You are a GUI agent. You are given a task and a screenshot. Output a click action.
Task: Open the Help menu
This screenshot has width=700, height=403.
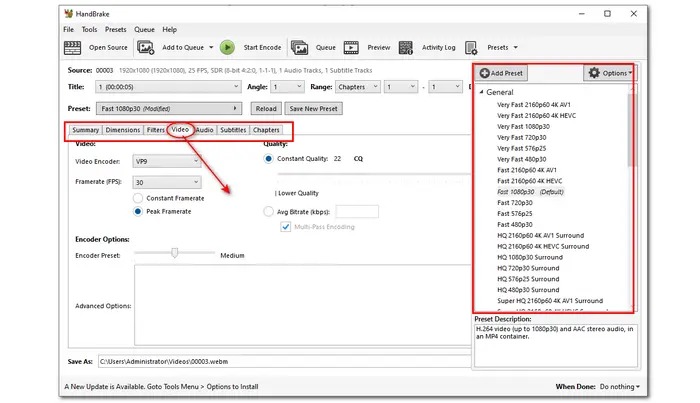[169, 29]
